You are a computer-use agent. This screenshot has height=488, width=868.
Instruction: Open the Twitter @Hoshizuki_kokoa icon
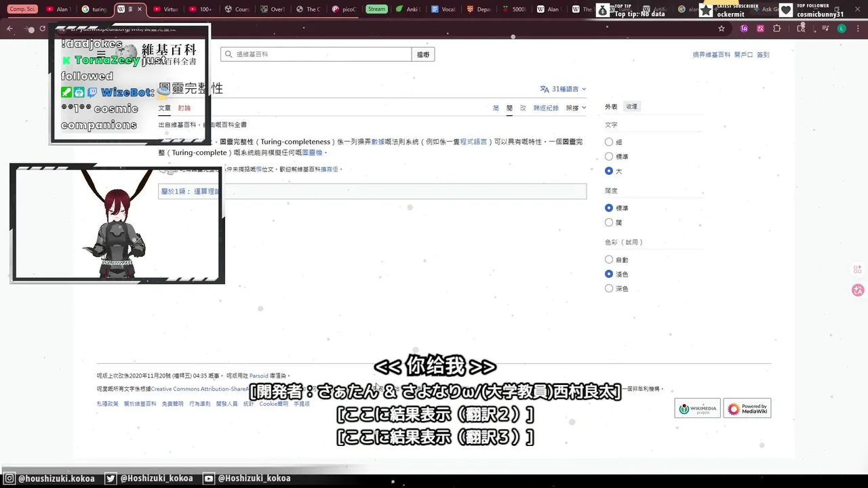coord(111,479)
